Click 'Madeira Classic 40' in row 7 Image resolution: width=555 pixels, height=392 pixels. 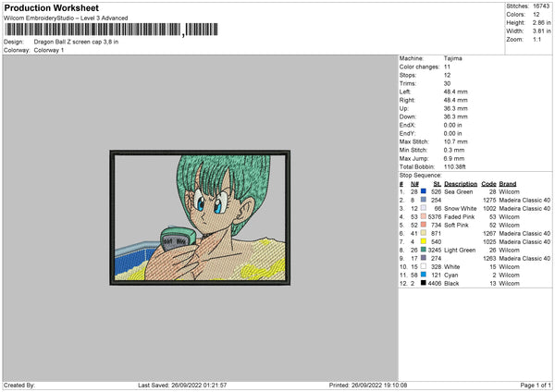tap(524, 242)
